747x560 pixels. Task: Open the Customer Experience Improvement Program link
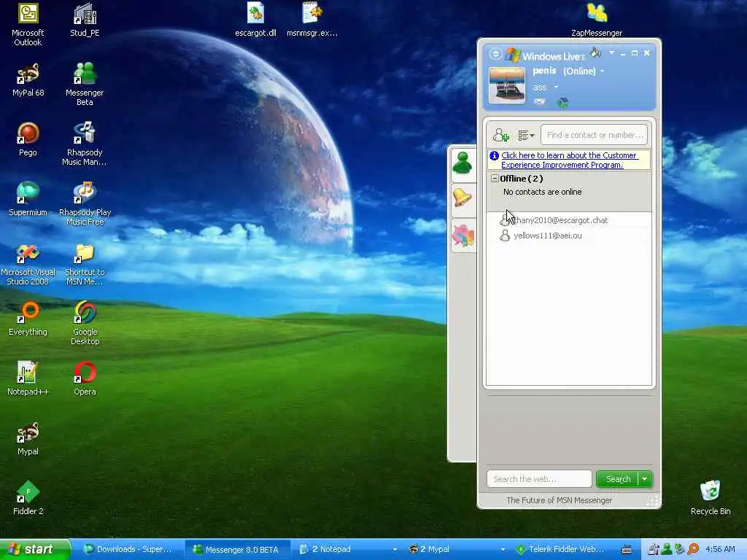569,160
